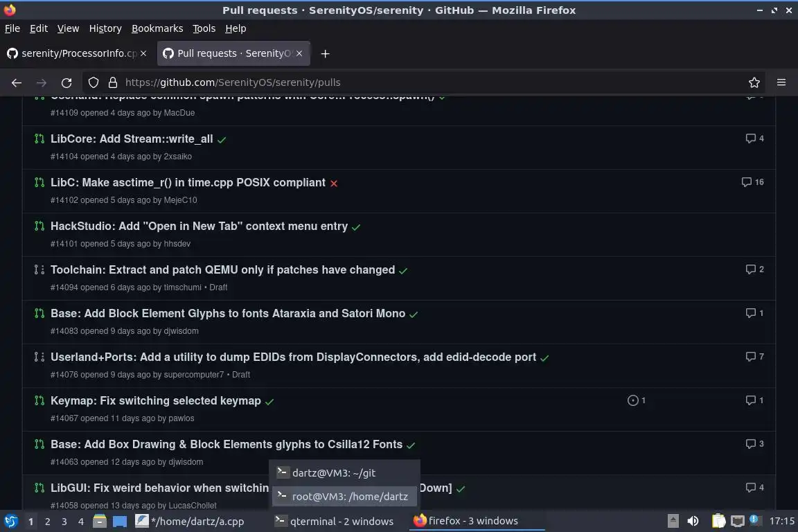
Task: Close the Pull requests tab
Action: point(299,53)
